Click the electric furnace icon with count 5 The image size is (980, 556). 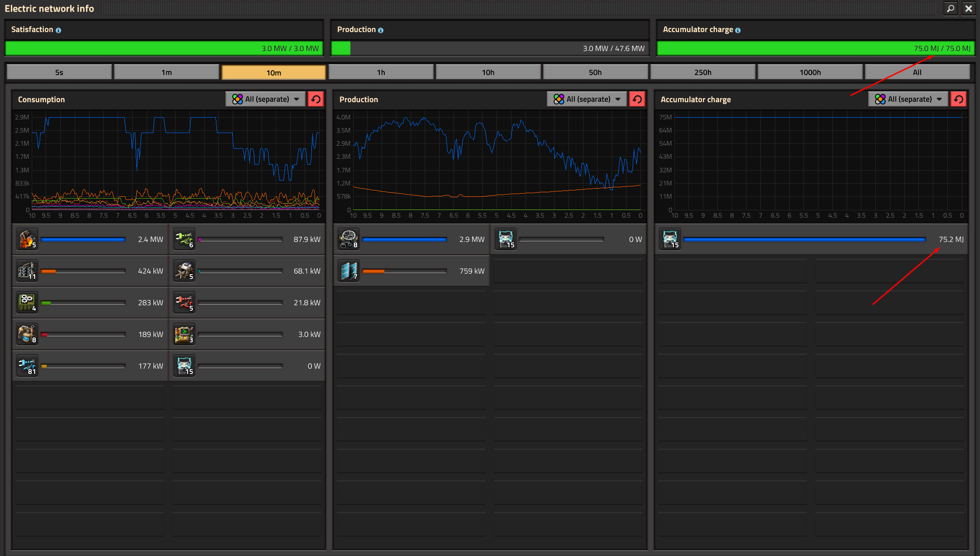27,239
